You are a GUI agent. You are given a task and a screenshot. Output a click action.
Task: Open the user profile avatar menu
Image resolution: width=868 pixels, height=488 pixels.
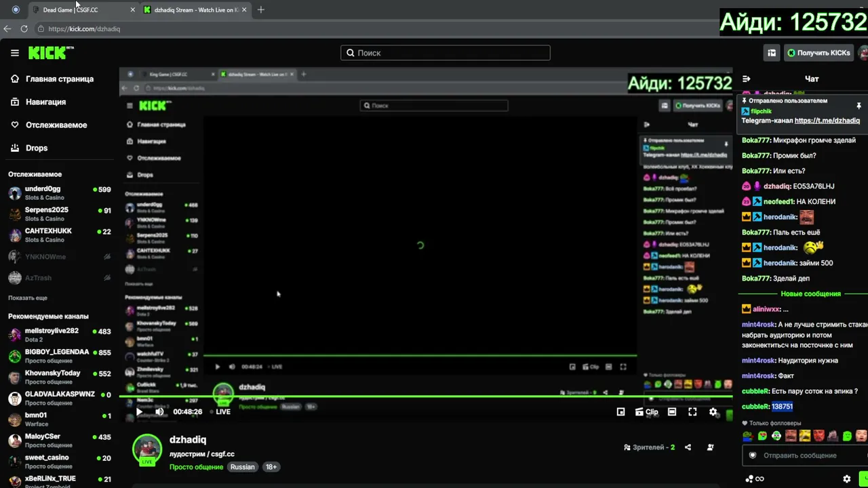[863, 53]
